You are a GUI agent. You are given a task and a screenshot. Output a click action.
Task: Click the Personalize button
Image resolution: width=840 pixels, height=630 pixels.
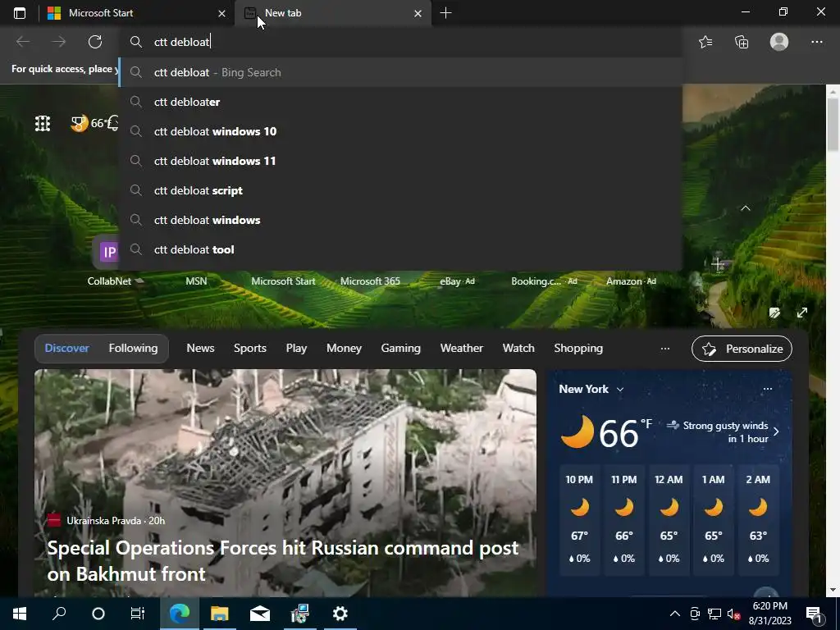(x=742, y=349)
